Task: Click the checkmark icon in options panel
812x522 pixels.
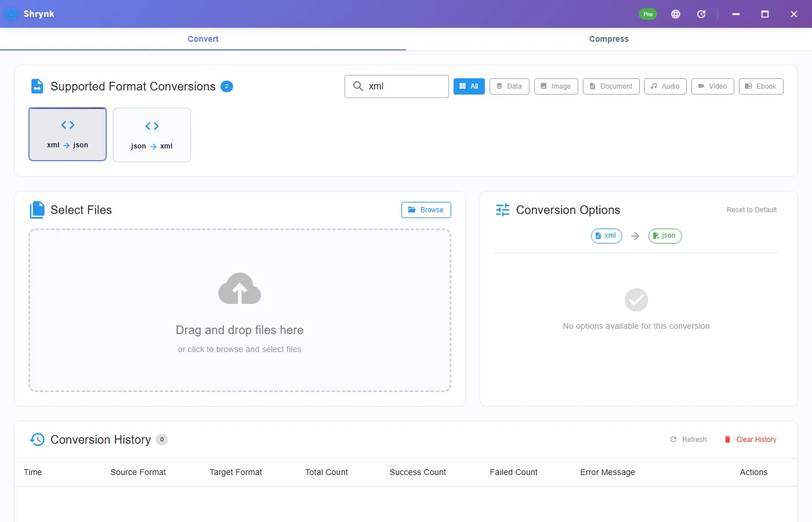Action: (x=636, y=300)
